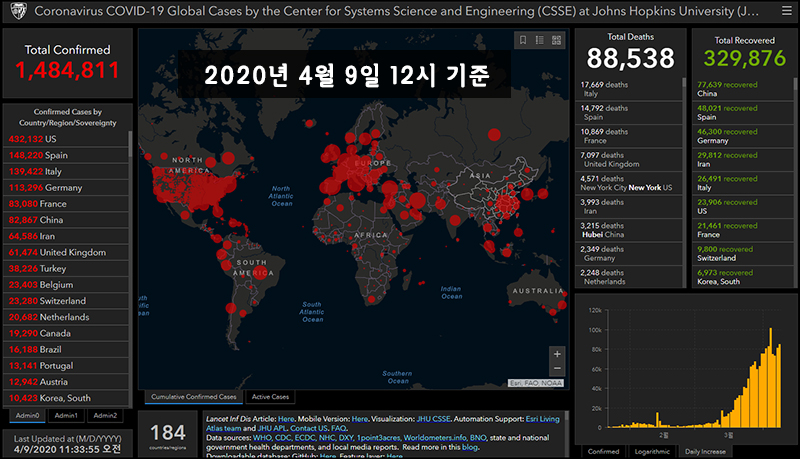Click the 9,800 recovered Switzerland entry
Image resolution: width=800 pixels, height=459 pixels.
(x=743, y=253)
